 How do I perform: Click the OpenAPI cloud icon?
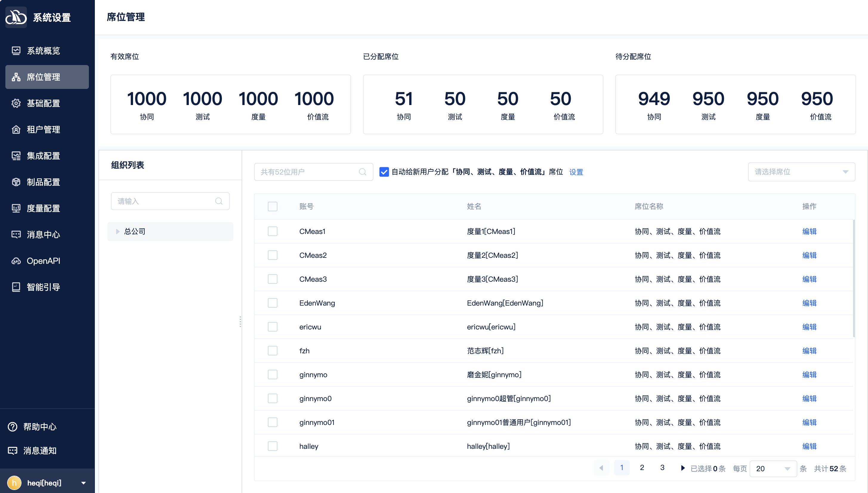click(x=16, y=261)
